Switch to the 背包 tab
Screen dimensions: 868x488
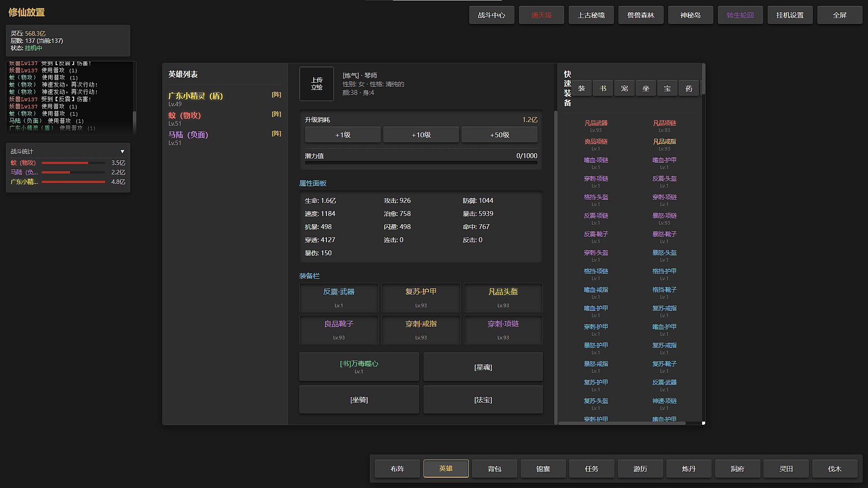494,469
